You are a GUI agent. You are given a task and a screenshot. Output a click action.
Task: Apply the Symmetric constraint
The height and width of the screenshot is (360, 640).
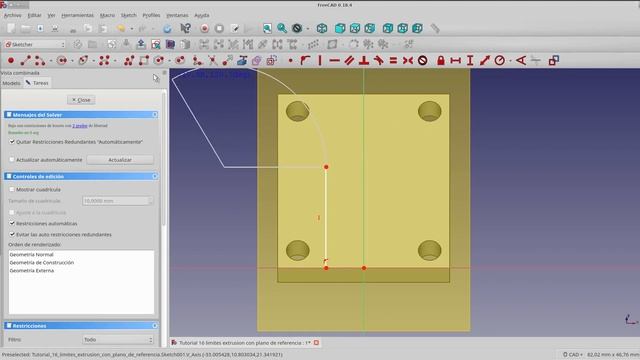click(x=408, y=61)
